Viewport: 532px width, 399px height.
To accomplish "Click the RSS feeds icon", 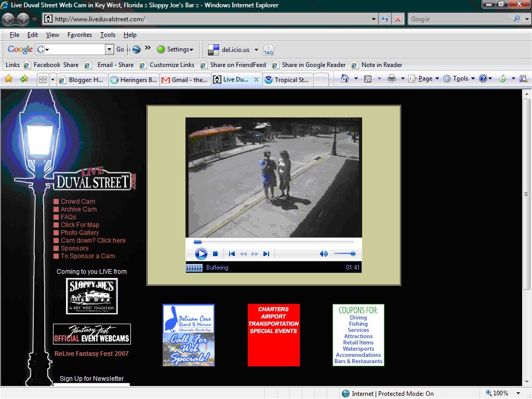I will point(368,79).
